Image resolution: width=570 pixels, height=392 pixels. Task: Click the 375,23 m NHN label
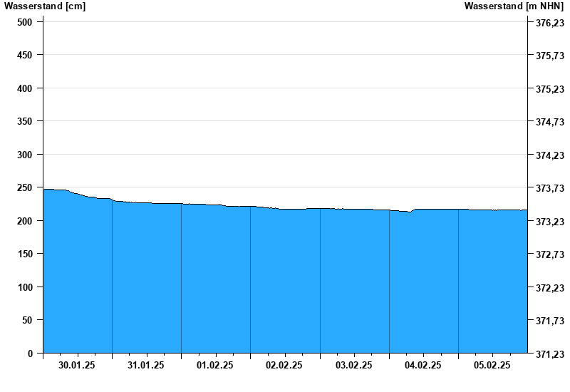point(550,89)
